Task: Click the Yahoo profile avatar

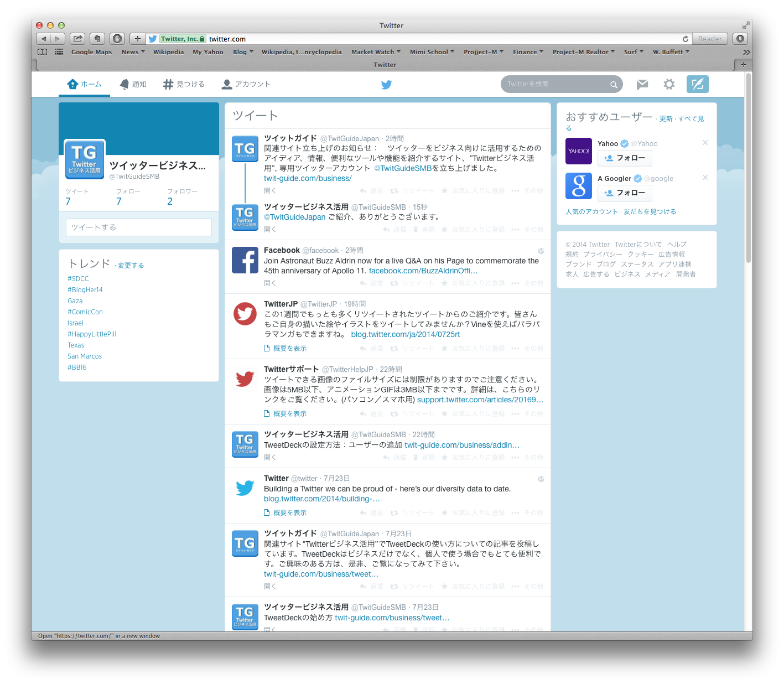Action: (579, 151)
